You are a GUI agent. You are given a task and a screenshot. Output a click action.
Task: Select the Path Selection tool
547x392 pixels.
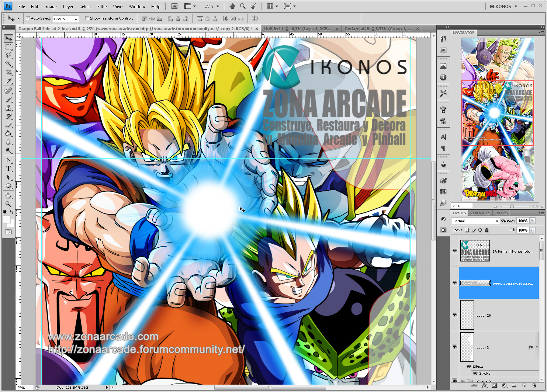tap(8, 177)
